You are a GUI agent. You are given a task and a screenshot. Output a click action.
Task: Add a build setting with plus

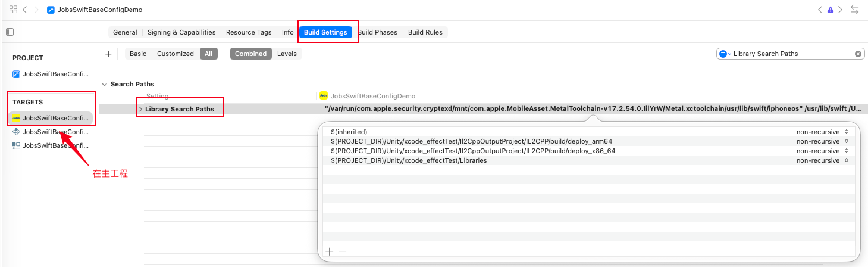(x=108, y=54)
